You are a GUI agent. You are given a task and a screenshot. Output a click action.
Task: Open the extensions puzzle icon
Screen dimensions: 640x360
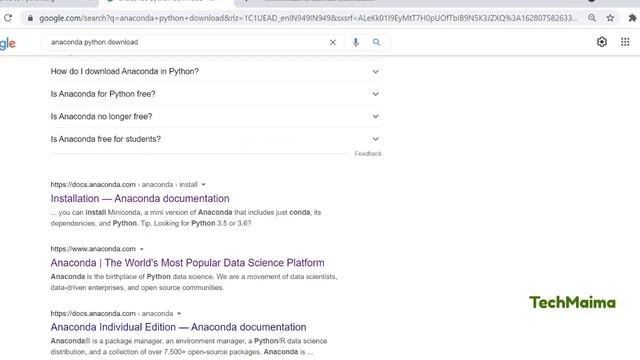point(632,18)
